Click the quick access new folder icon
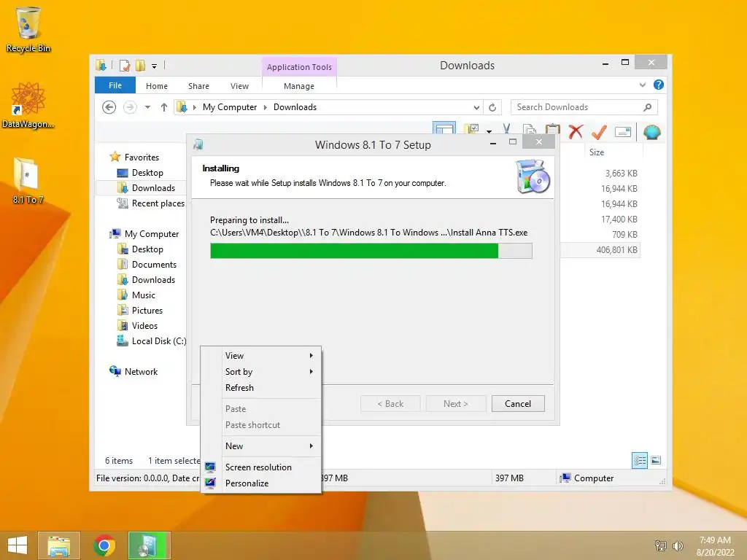Image resolution: width=747 pixels, height=560 pixels. coord(140,65)
